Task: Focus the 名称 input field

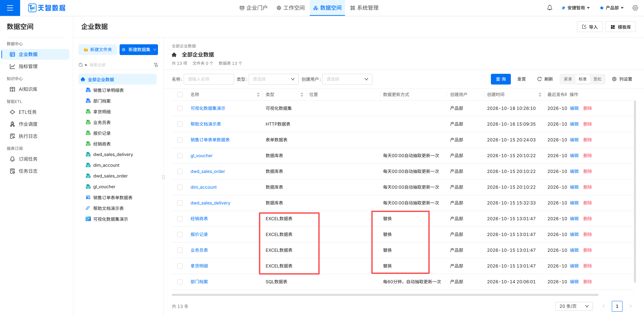Action: point(208,79)
